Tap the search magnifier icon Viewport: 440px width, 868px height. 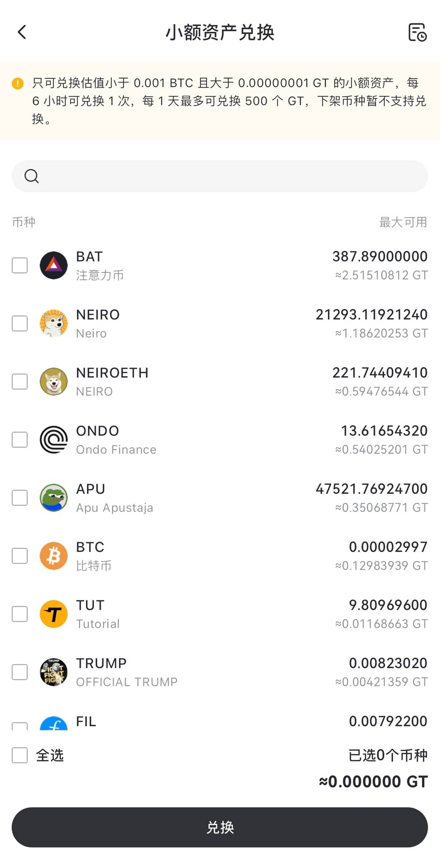[x=31, y=176]
